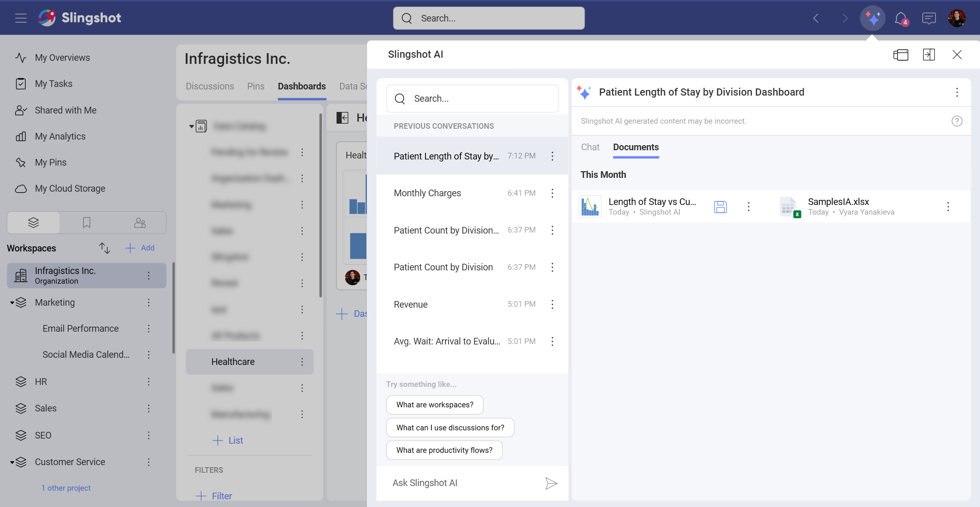Go to My Tasks
This screenshot has width=980, height=507.
pyautogui.click(x=54, y=84)
